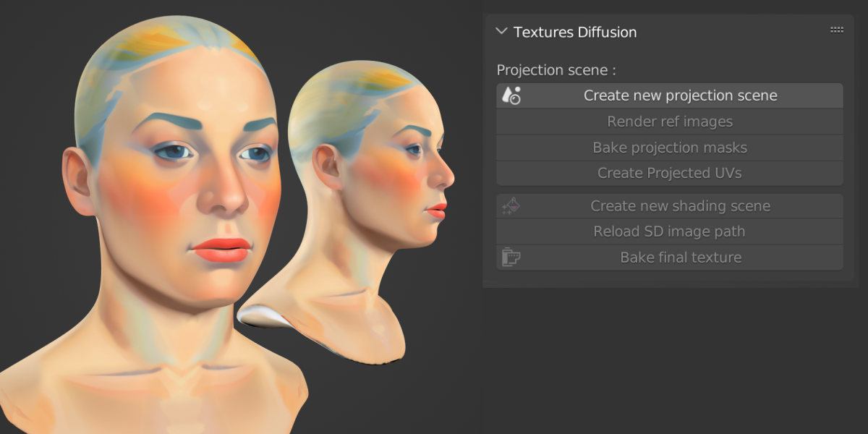Image resolution: width=868 pixels, height=434 pixels.
Task: Click the sparkle paint icon near Create new shading scene
Action: coord(511,205)
